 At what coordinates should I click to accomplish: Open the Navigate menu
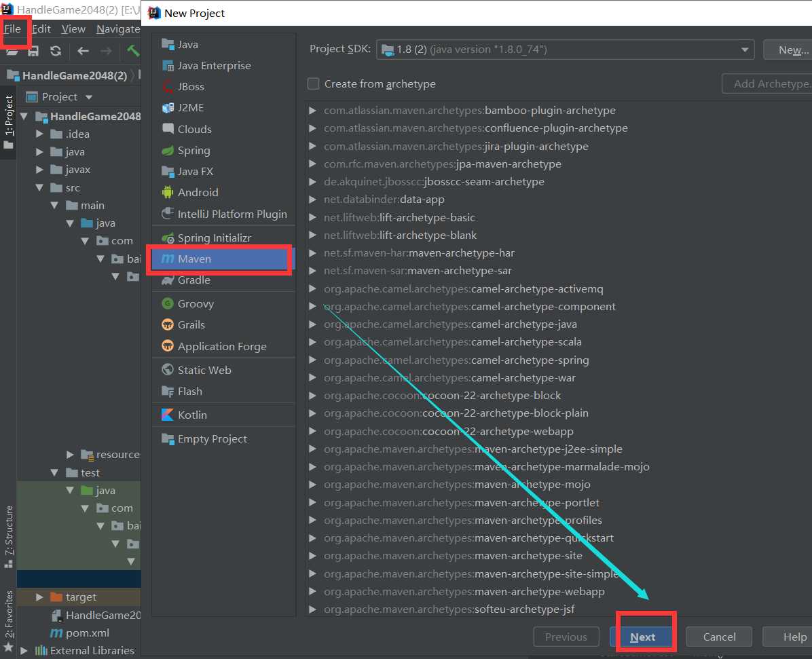119,29
